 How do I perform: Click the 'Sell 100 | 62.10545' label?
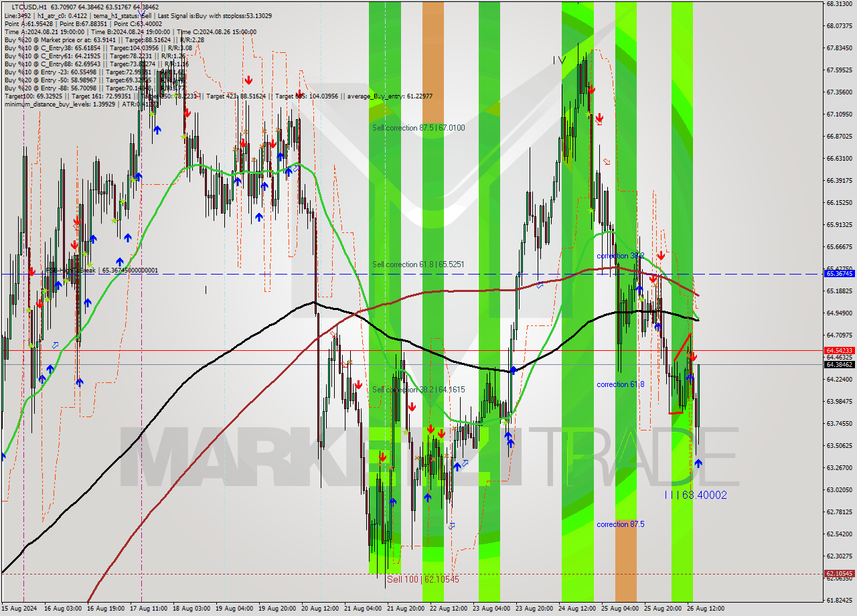click(x=423, y=579)
